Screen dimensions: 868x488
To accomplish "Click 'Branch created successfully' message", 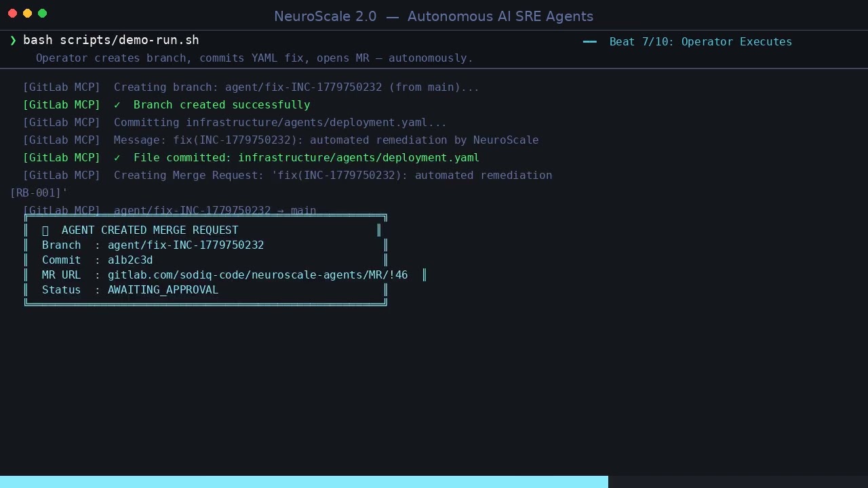I will pyautogui.click(x=222, y=105).
